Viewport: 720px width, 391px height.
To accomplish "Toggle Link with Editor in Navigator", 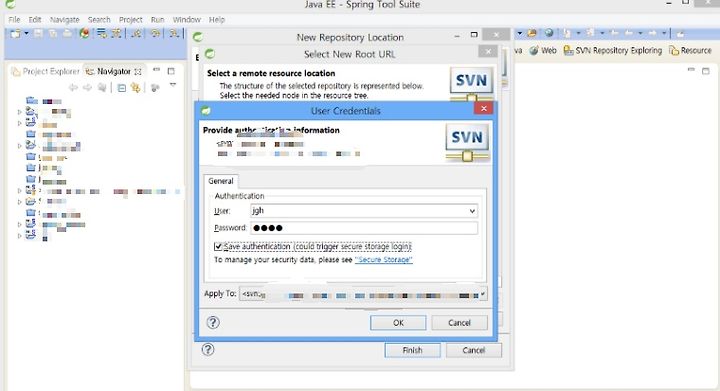I will click(x=135, y=87).
